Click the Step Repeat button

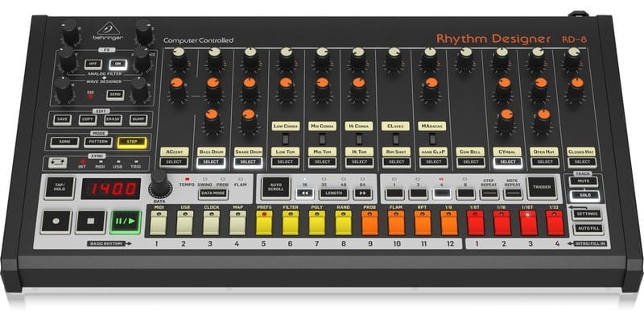[489, 193]
